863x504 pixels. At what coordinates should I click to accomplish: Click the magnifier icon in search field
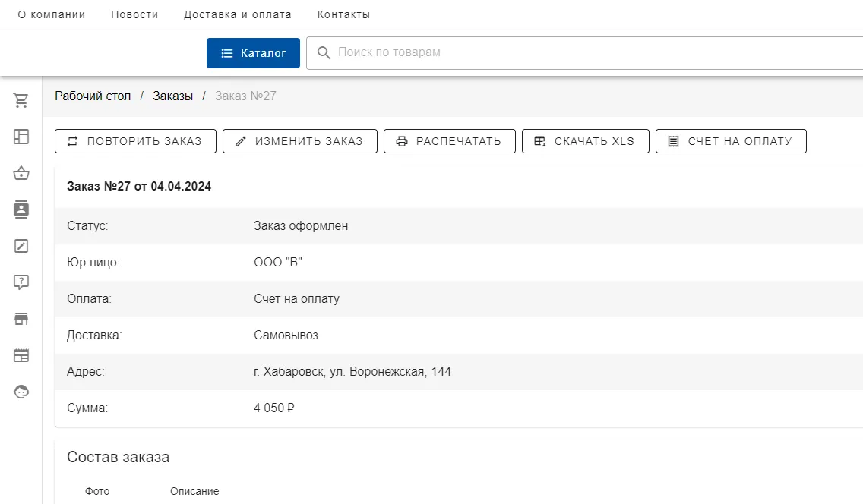(324, 53)
